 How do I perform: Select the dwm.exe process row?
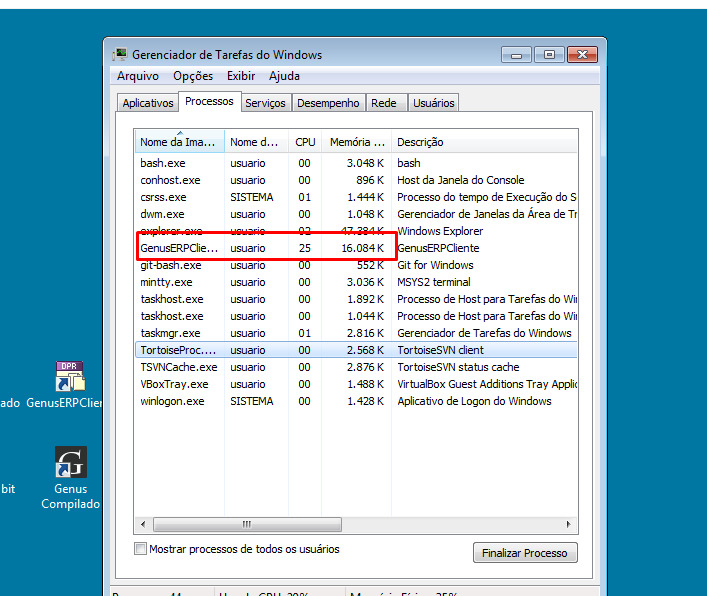click(356, 214)
